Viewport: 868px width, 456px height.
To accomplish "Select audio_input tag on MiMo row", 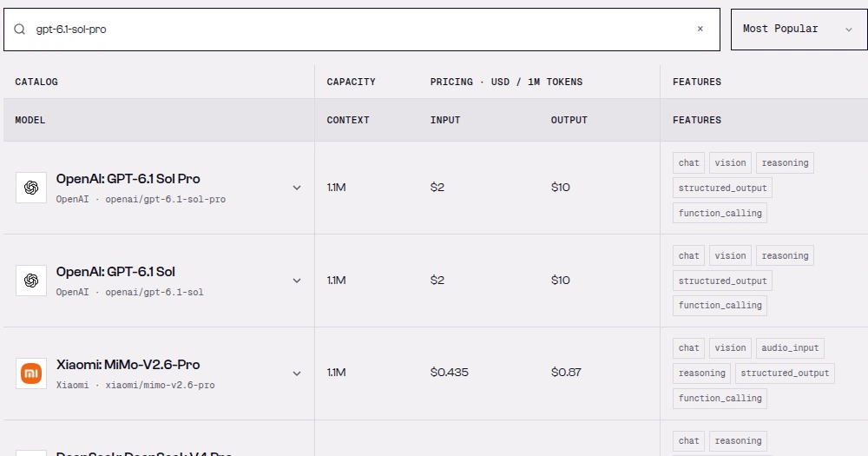I will coord(790,348).
